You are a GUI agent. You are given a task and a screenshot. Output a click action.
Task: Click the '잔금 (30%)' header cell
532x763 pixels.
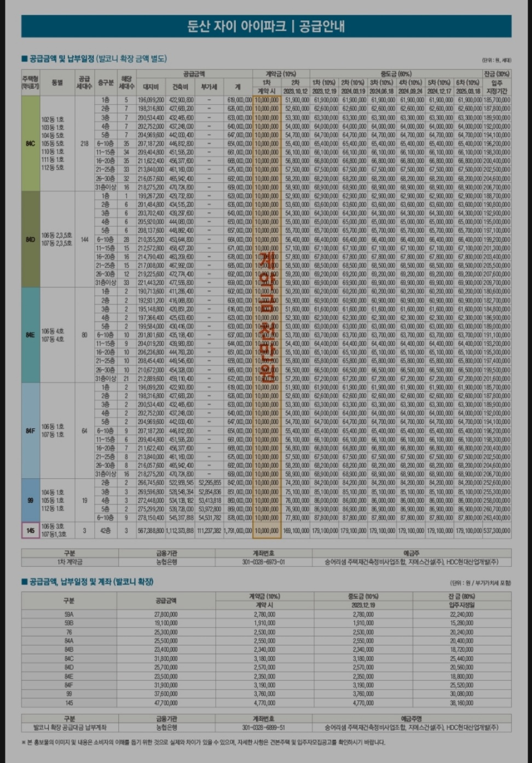(496, 73)
